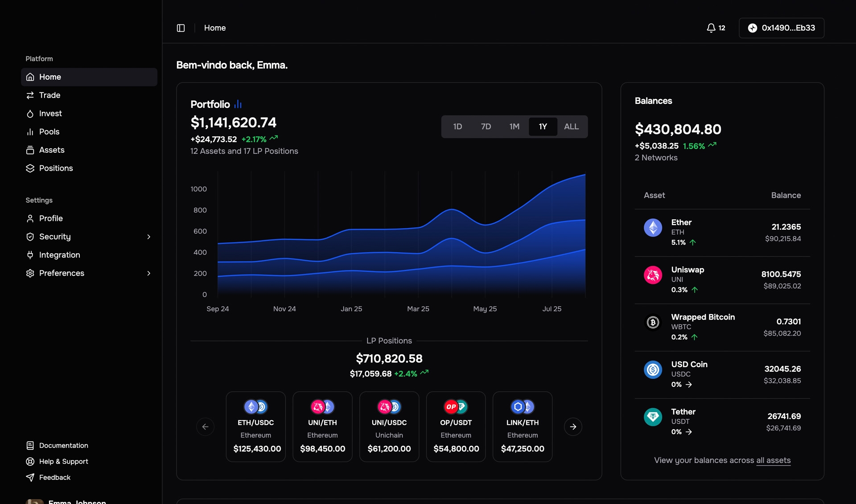Click the Uniswap asset icon
This screenshot has width=856, height=504.
[x=653, y=275]
